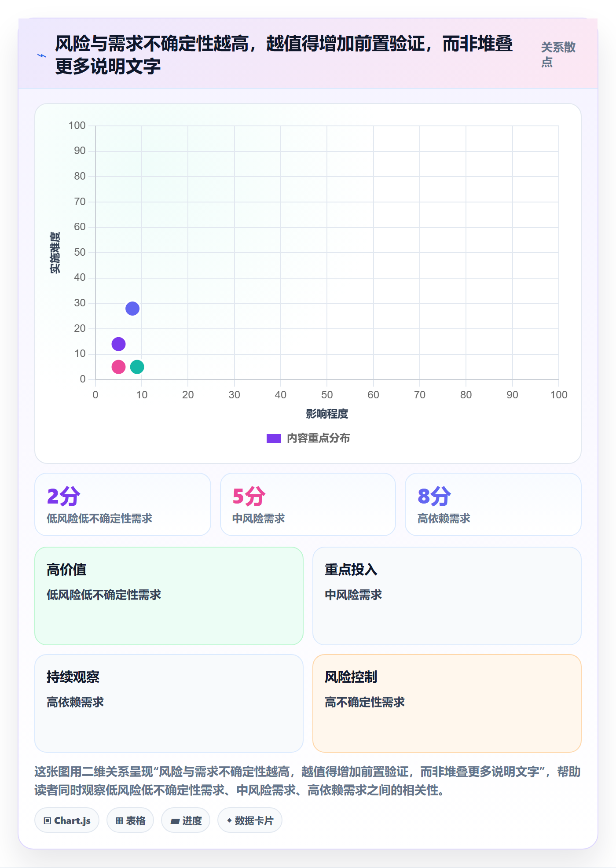Click the 内容重点分布 legend text

pos(319,438)
